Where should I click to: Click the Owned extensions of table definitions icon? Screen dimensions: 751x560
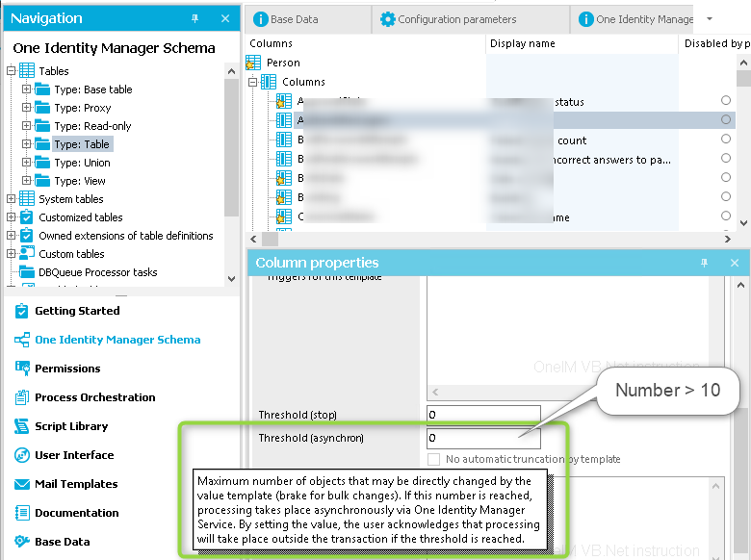pos(27,236)
